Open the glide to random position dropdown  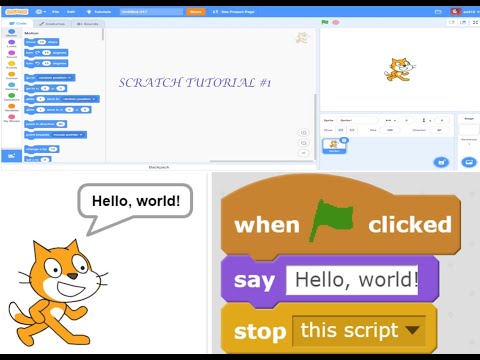pyautogui.click(x=79, y=99)
